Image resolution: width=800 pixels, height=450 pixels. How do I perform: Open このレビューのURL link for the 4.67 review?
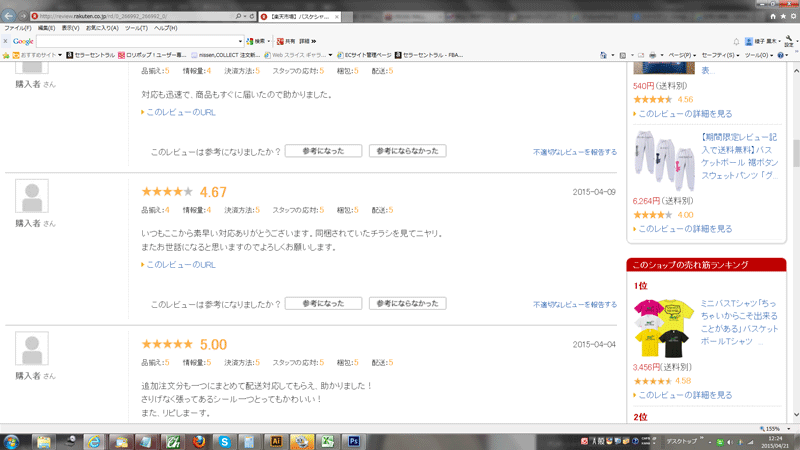[180, 265]
